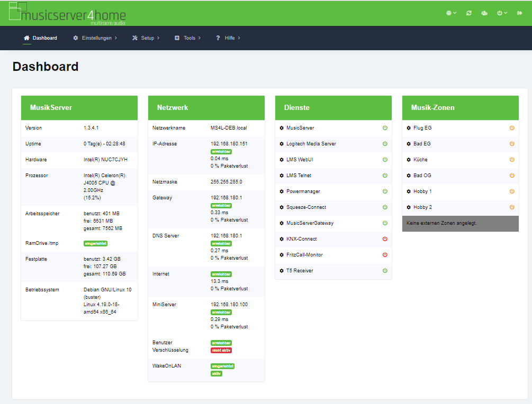532x404 pixels.
Task: Toggle power for FritzCall-Monitor service
Action: (385, 255)
